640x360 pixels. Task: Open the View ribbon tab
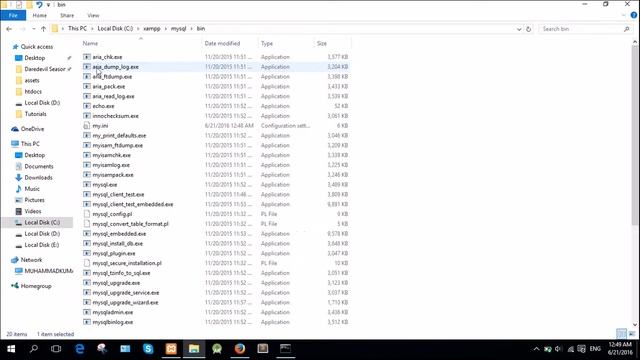93,16
